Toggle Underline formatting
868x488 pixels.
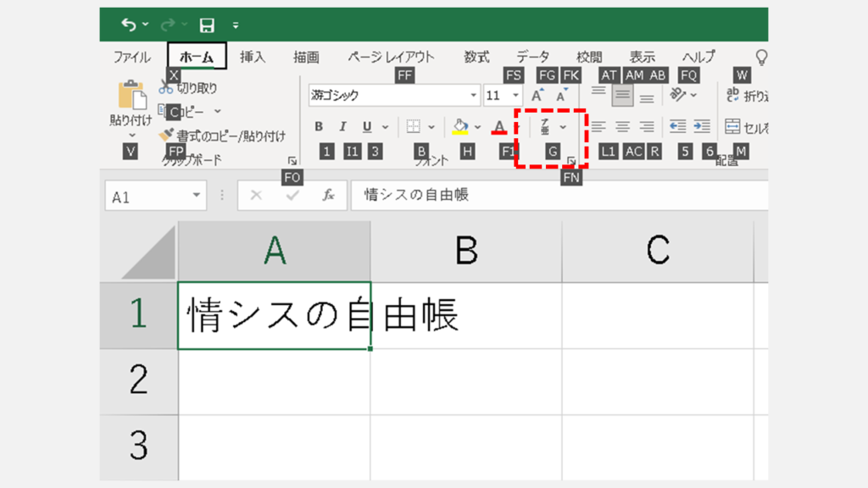coord(366,127)
